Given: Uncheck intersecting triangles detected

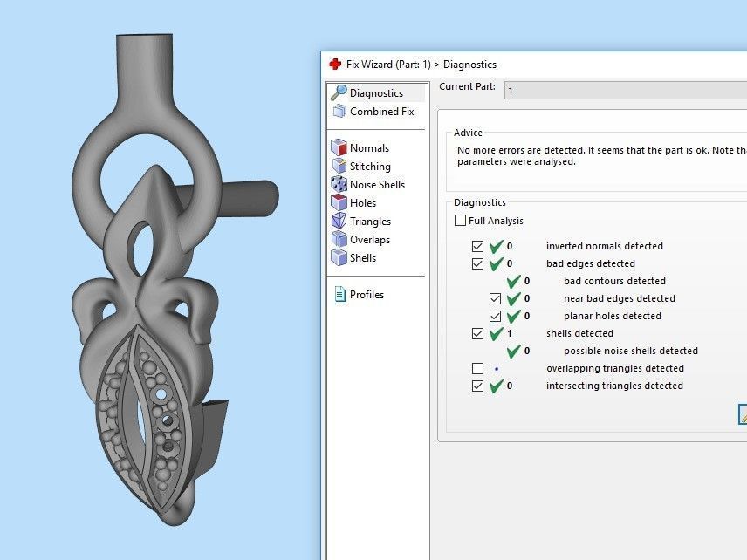Looking at the screenshot, I should (x=478, y=386).
